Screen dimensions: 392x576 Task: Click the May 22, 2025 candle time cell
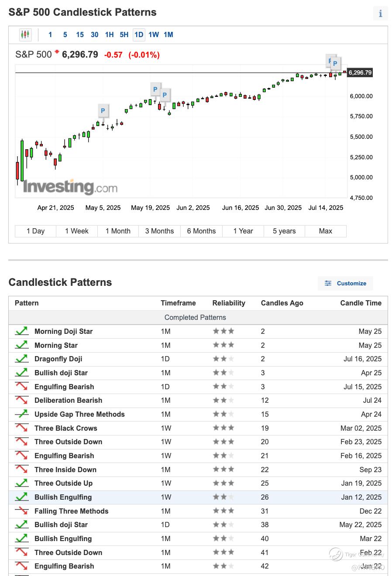[361, 525]
